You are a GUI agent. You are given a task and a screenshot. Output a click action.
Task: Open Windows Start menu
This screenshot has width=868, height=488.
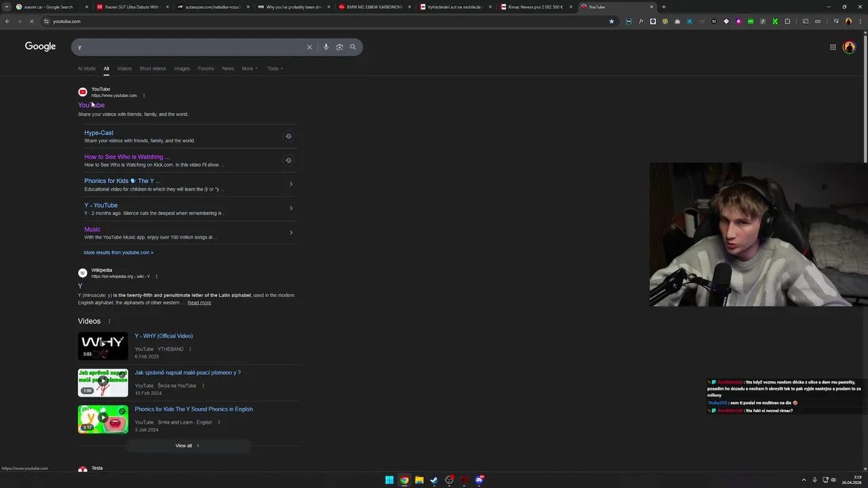point(389,480)
